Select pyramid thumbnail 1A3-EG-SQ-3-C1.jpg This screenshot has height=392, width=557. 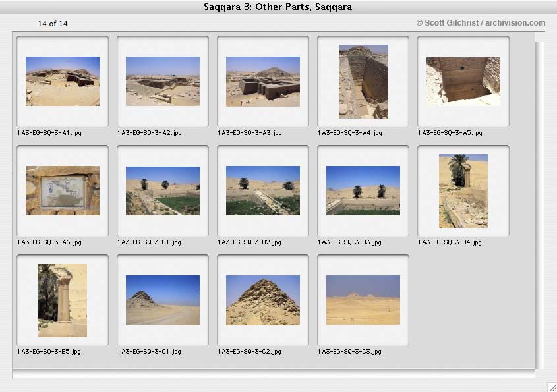pyautogui.click(x=163, y=300)
